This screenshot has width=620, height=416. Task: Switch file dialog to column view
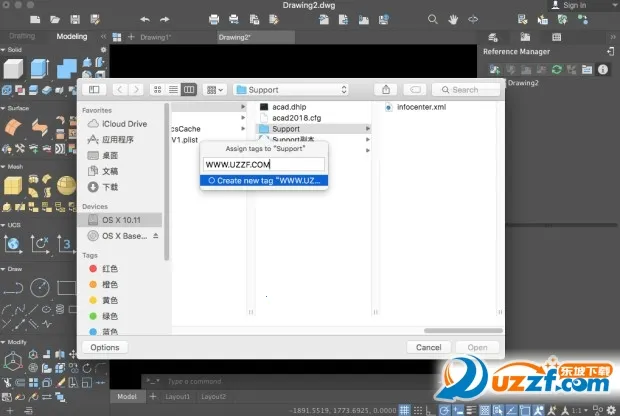188,90
